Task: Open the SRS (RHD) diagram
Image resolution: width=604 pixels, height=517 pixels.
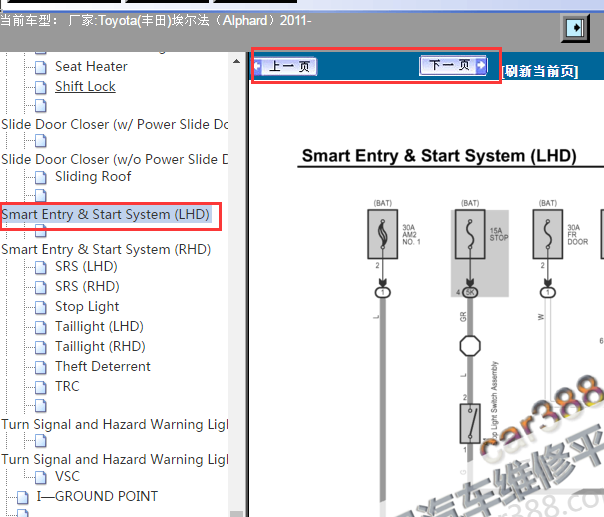Action: point(87,287)
